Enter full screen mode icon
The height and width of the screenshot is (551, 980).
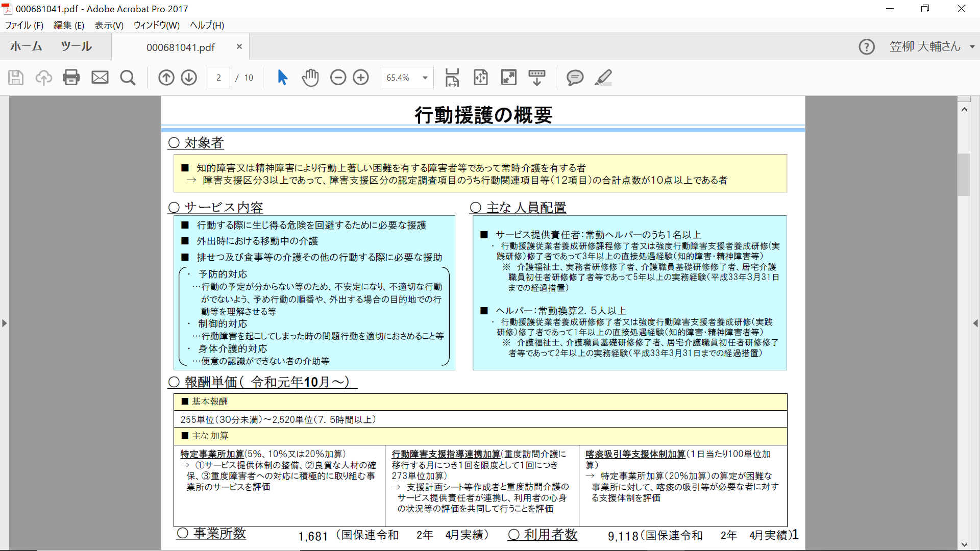[509, 78]
